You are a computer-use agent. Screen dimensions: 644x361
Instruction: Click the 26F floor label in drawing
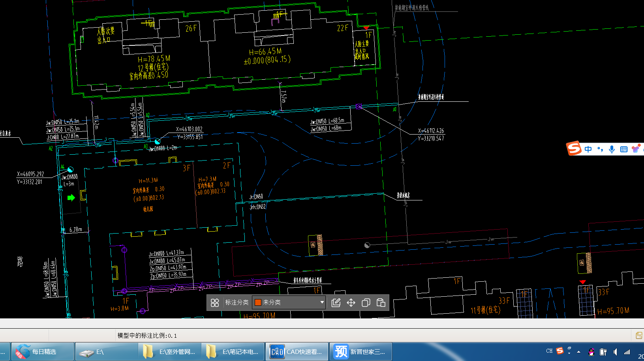pos(191,28)
